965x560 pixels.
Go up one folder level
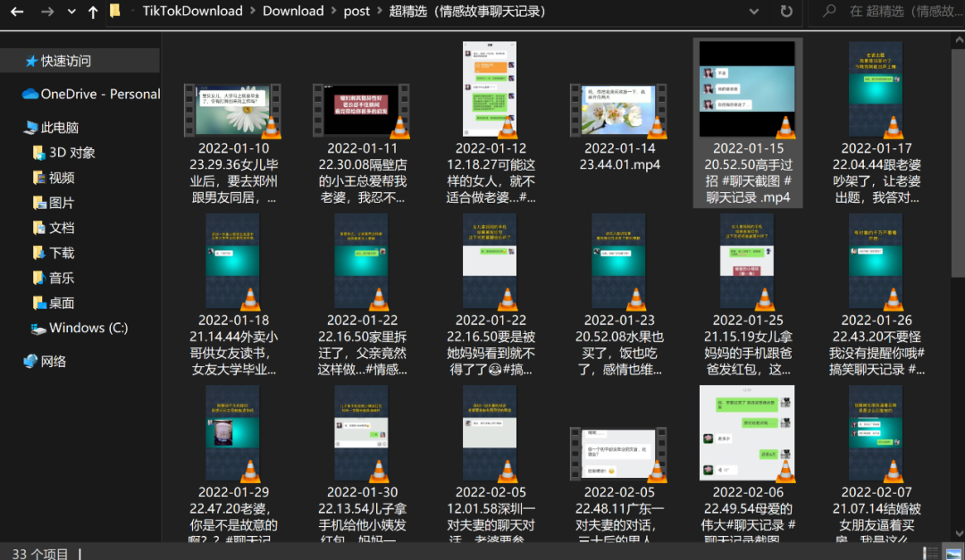pos(93,11)
